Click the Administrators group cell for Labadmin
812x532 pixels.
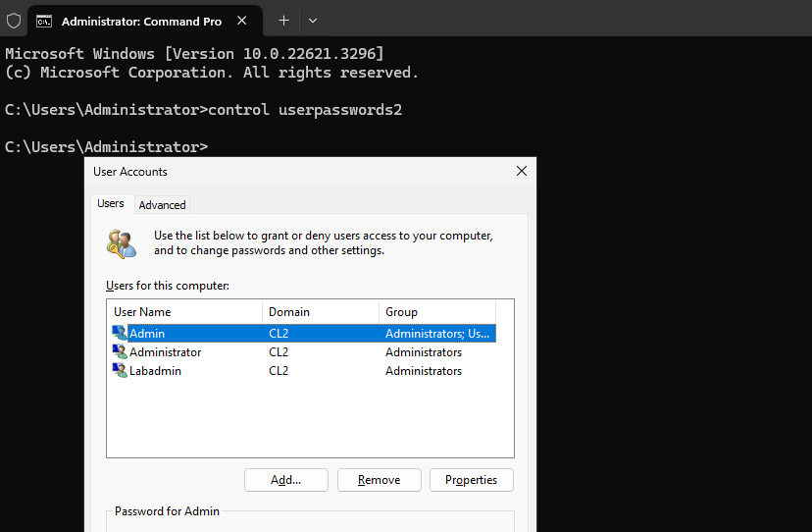tap(424, 371)
